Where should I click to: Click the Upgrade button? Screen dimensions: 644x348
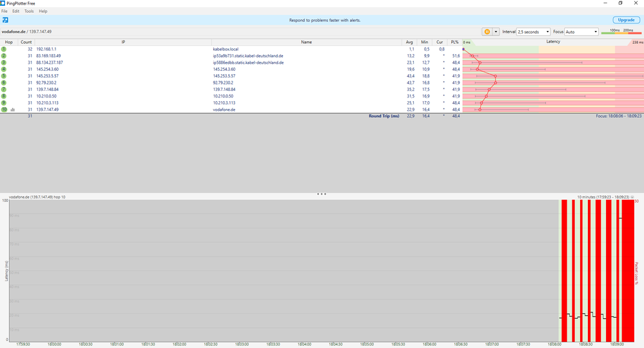(x=626, y=20)
